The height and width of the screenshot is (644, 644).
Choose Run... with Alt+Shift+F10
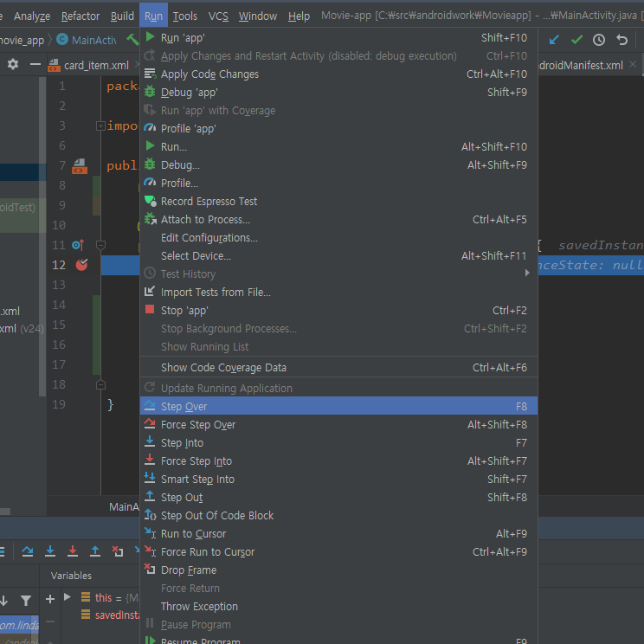338,146
